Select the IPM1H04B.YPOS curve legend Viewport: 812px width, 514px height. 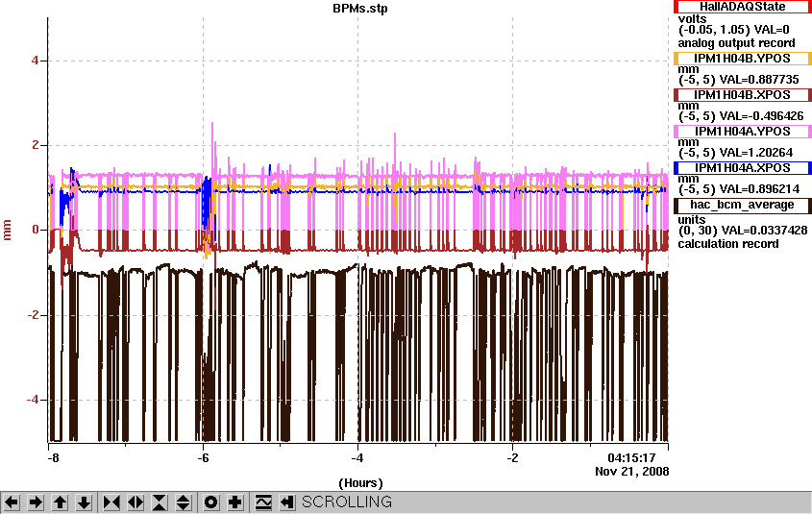click(743, 59)
